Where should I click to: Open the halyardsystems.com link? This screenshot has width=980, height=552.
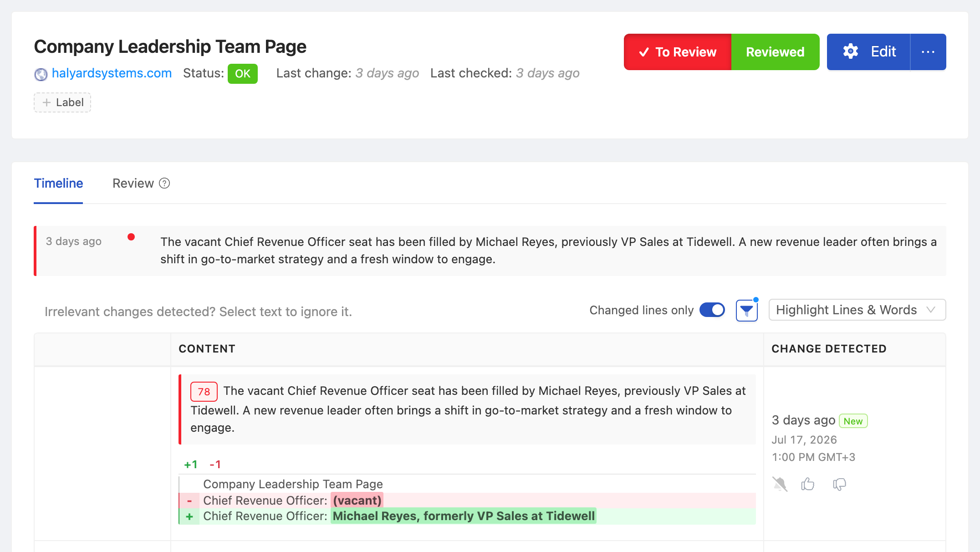click(112, 73)
